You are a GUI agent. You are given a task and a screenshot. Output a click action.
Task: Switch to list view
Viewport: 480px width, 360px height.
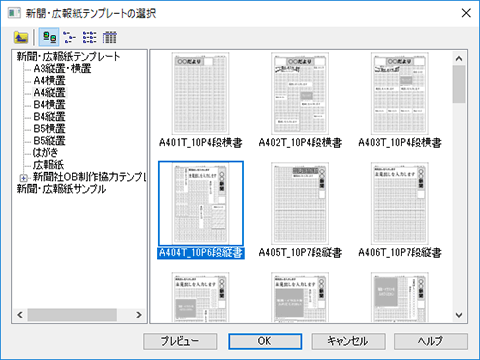click(89, 37)
